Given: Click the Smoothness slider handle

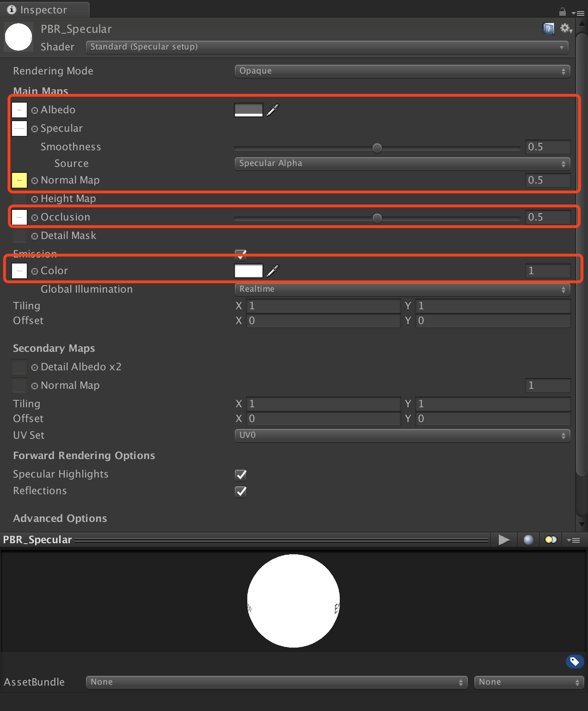Looking at the screenshot, I should 377,148.
